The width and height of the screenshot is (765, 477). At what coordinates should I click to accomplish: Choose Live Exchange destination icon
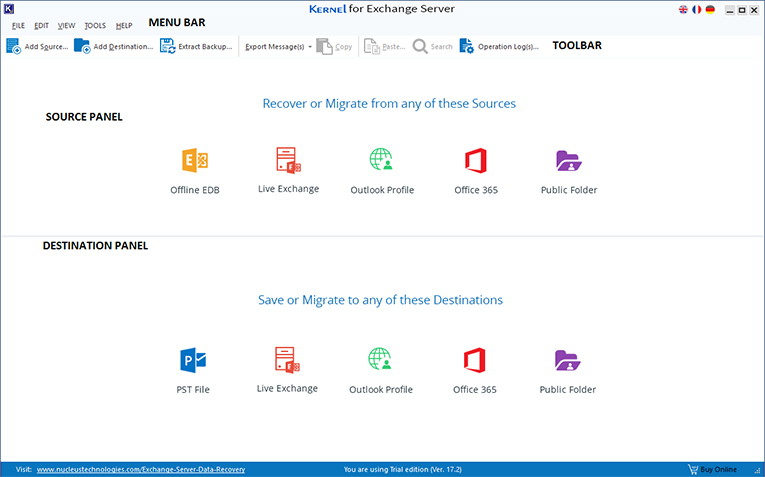tap(287, 360)
